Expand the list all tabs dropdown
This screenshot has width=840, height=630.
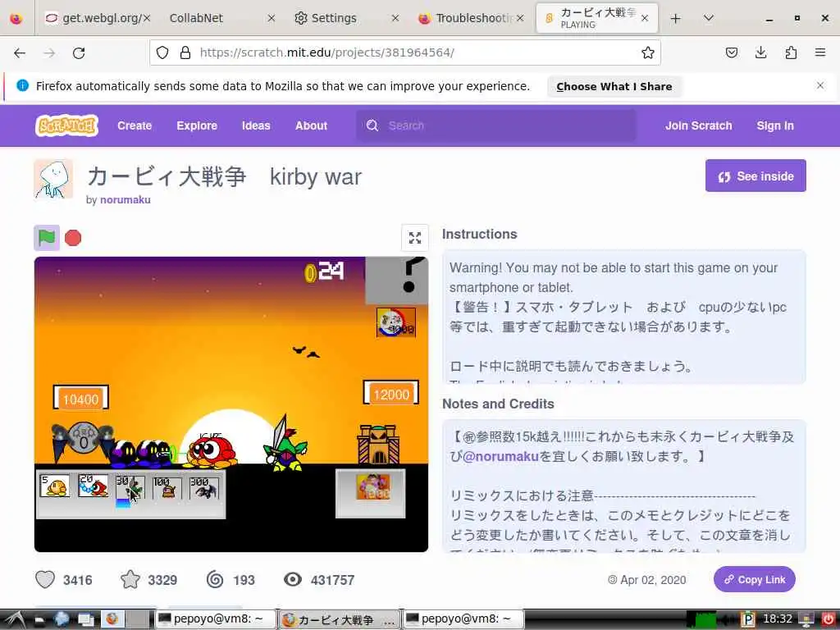pos(708,18)
